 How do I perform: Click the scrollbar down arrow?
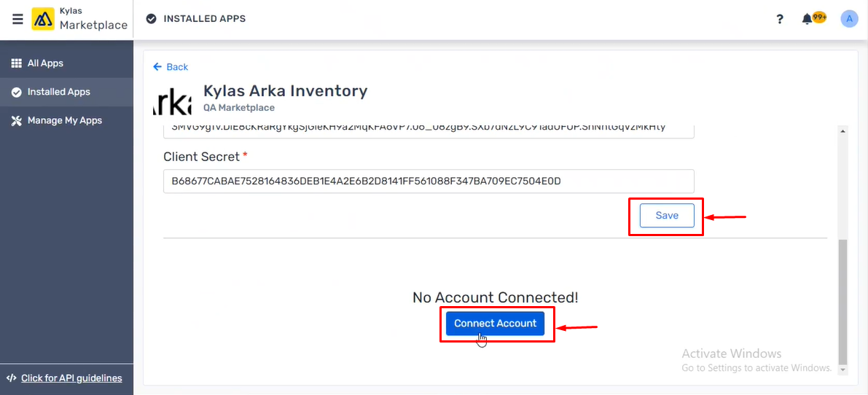coord(843,369)
